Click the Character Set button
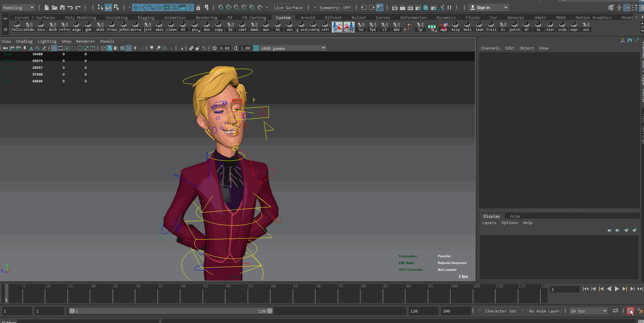 500,311
